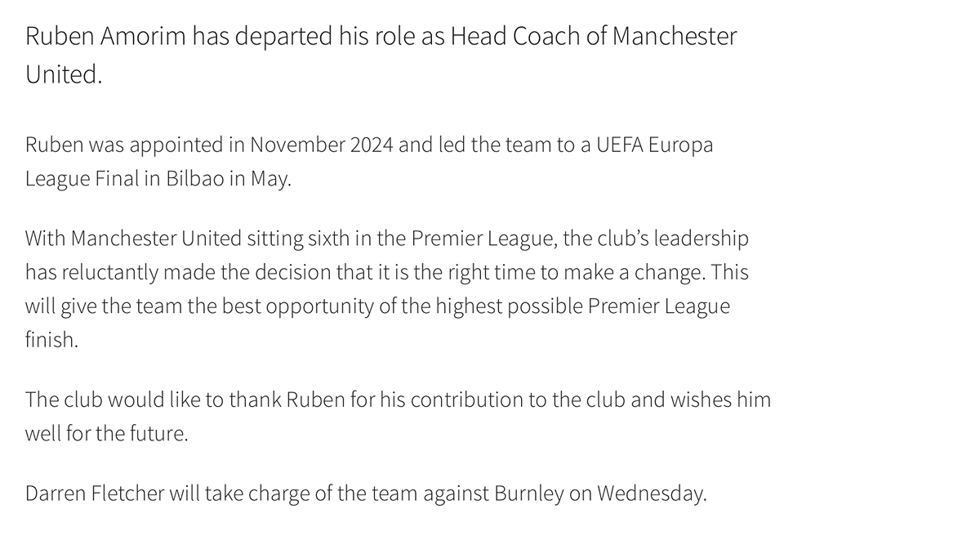The height and width of the screenshot is (536, 980).
Task: Click 'League Final' in the second paragraph
Action: click(x=82, y=179)
